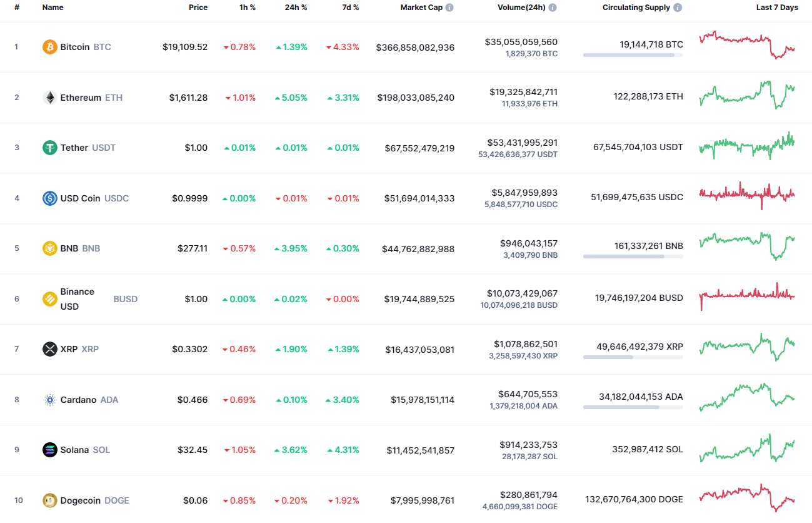Viewport: 812px width, 523px height.
Task: Click the USD Coin logo
Action: (49, 198)
